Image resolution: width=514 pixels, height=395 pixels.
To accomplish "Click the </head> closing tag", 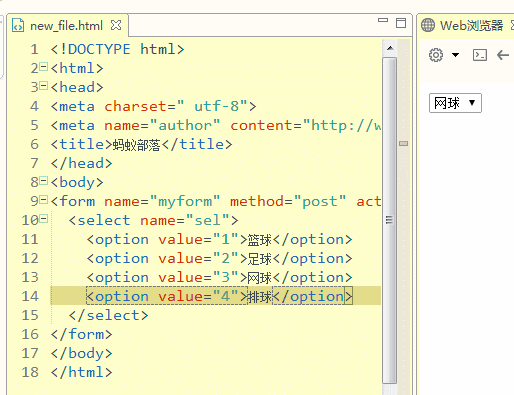I will (81, 163).
